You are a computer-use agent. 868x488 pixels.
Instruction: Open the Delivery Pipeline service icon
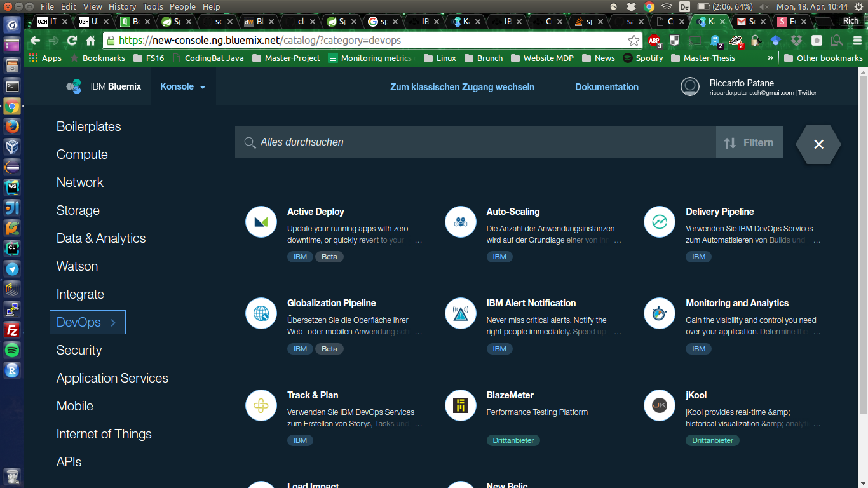click(660, 222)
